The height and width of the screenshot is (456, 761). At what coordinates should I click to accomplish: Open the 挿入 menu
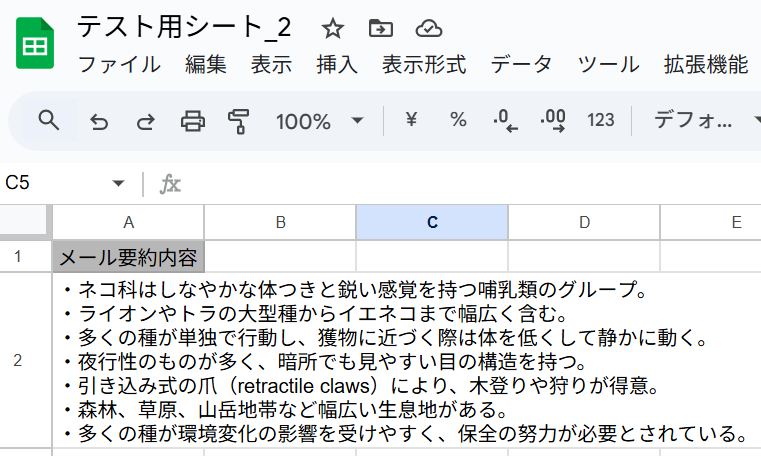click(x=337, y=65)
